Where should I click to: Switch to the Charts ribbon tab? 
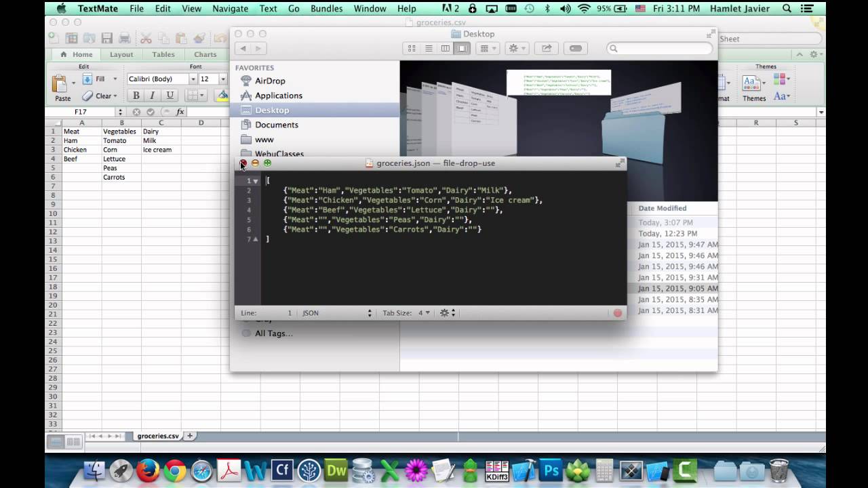click(205, 55)
